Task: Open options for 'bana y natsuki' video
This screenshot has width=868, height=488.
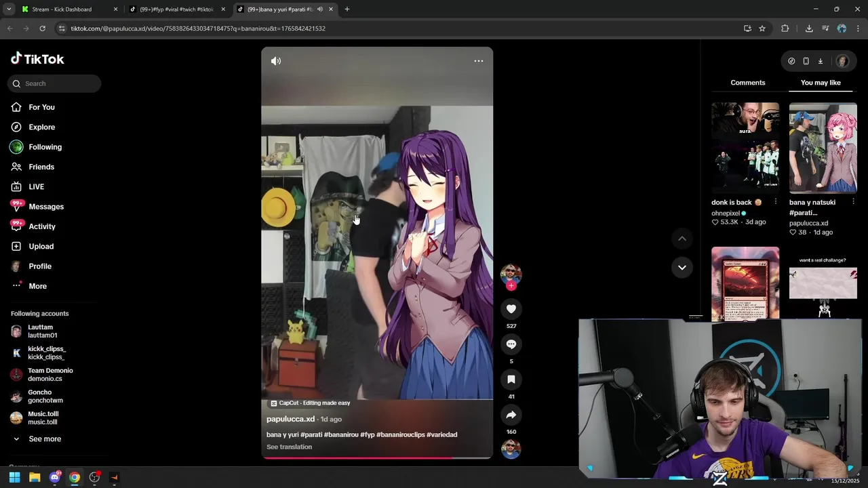Action: click(x=853, y=202)
